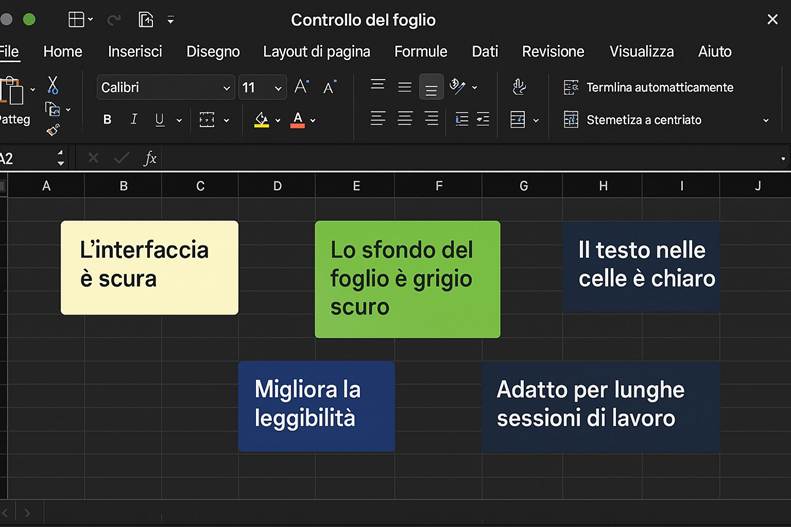Click the cell borders icon
This screenshot has width=791, height=527.
click(207, 120)
